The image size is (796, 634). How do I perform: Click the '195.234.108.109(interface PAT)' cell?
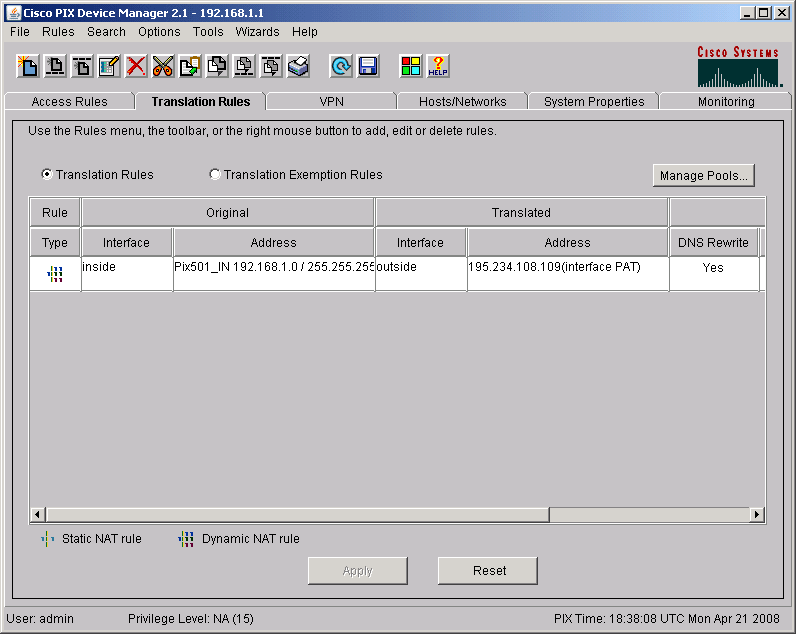(x=568, y=274)
